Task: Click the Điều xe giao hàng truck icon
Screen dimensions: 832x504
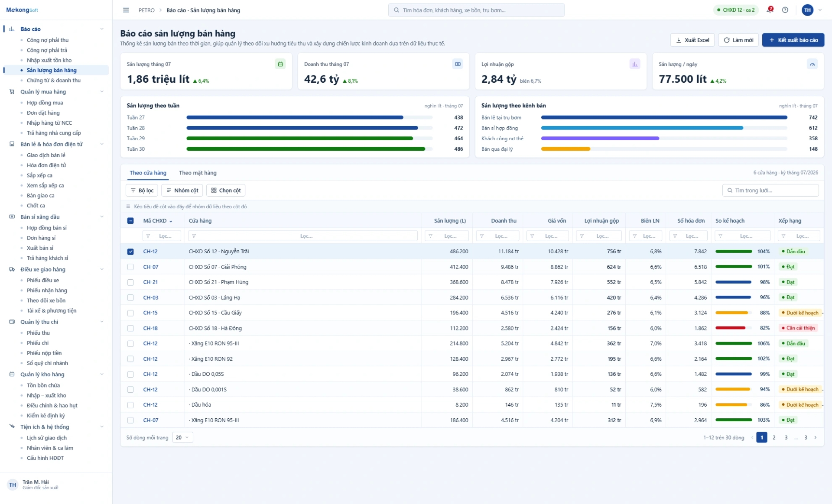Action: (12, 269)
